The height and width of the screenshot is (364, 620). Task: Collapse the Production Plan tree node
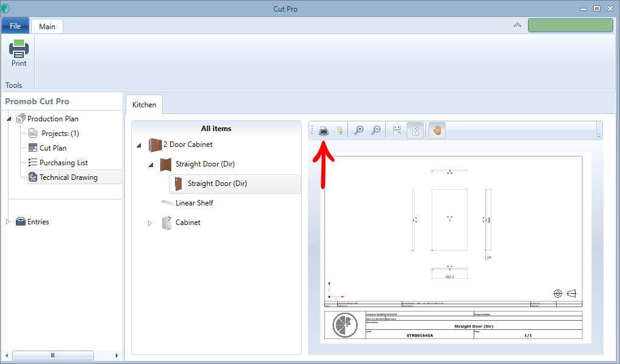point(9,119)
